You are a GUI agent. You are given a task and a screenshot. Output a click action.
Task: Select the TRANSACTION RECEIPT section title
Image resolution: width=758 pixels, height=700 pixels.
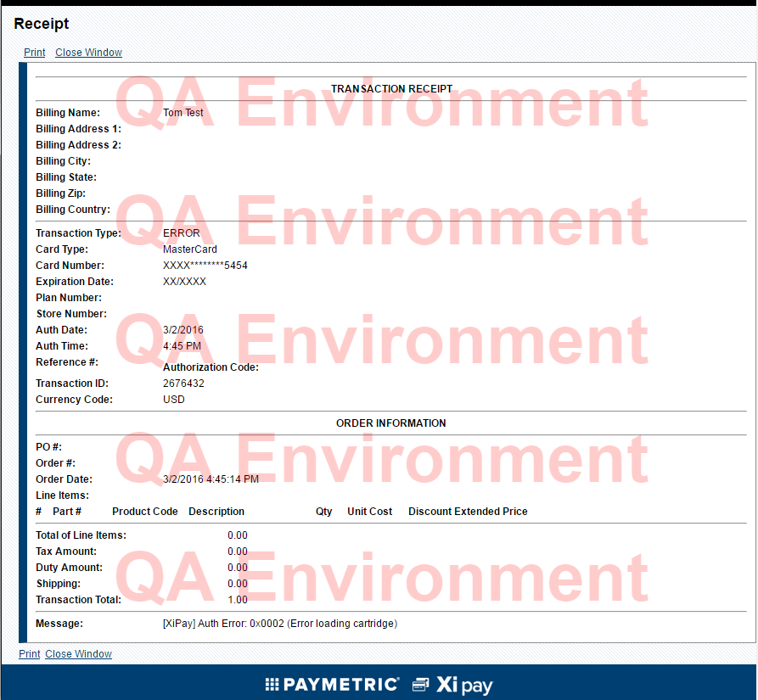tap(391, 89)
